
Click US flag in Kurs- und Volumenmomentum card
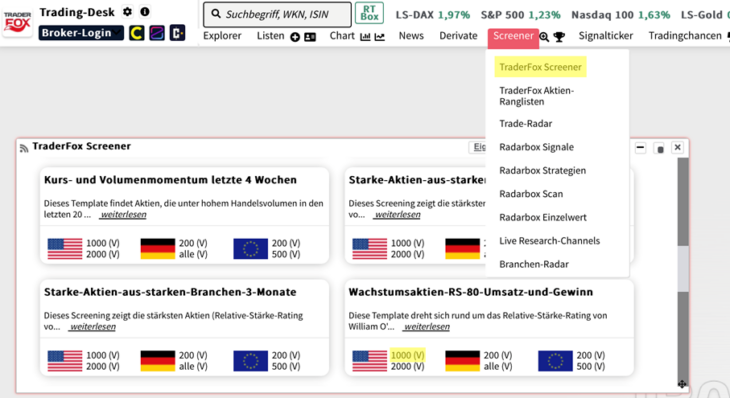(x=65, y=249)
